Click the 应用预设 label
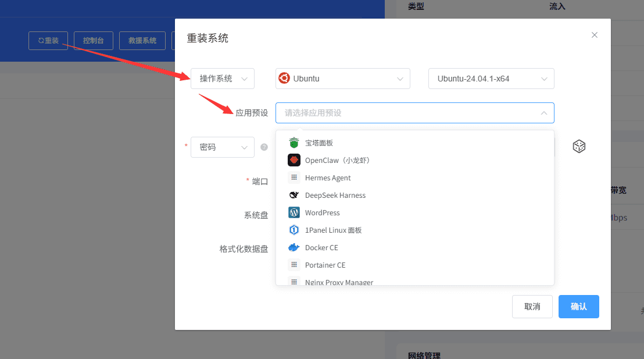 (252, 113)
